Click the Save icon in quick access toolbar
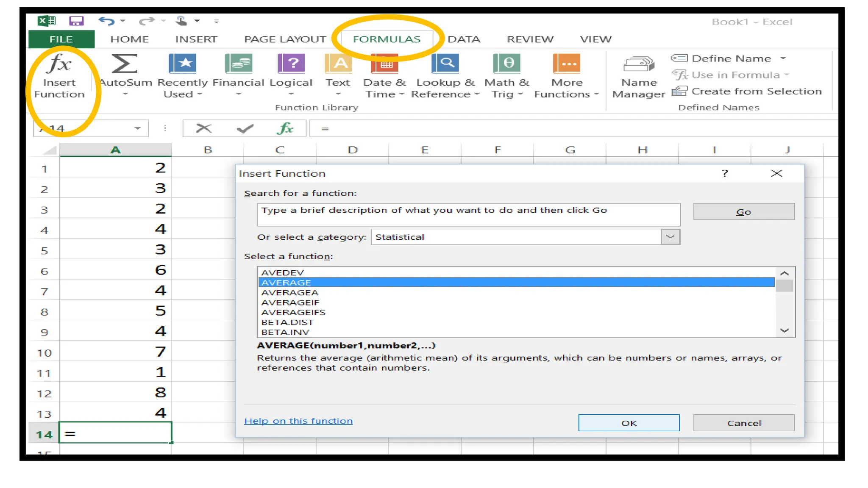The height and width of the screenshot is (488, 868). point(76,21)
